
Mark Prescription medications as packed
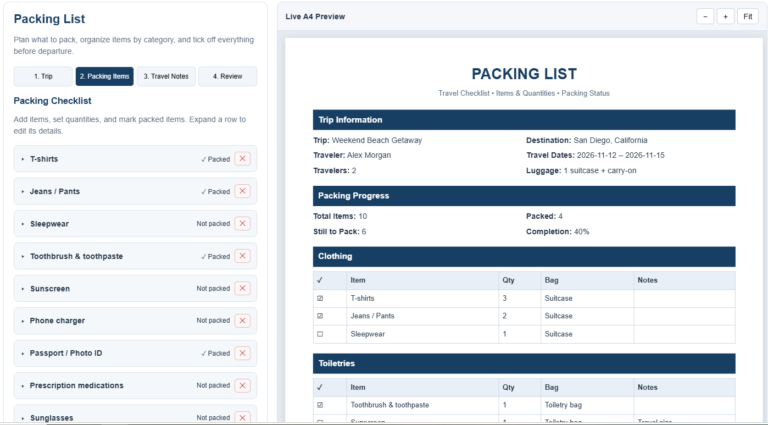click(213, 386)
